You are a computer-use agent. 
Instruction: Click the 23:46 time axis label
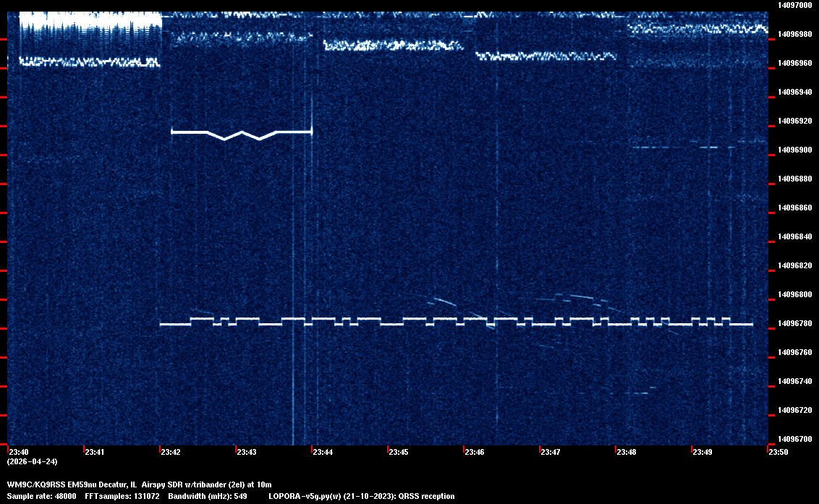pyautogui.click(x=474, y=452)
